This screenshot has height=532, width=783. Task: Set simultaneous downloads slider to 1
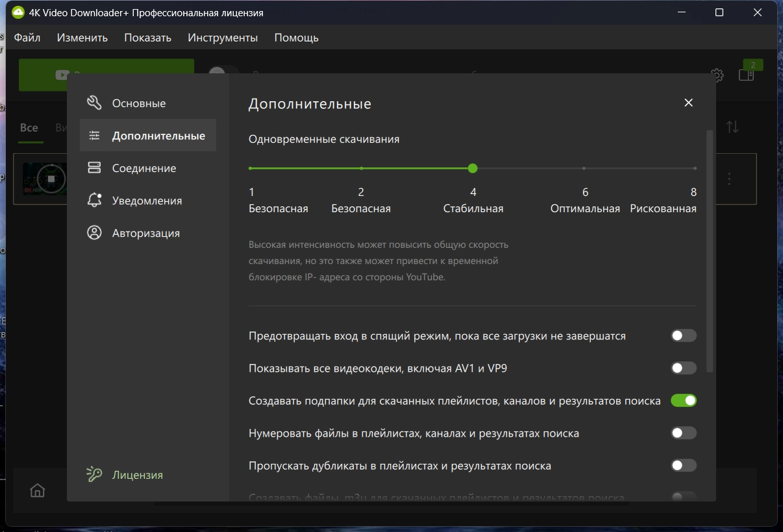[x=251, y=169]
